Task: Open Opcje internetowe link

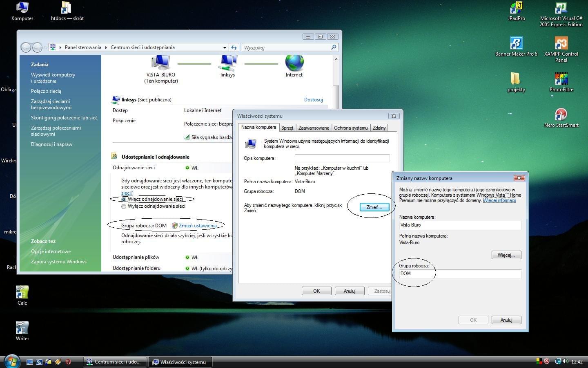Action: point(51,251)
